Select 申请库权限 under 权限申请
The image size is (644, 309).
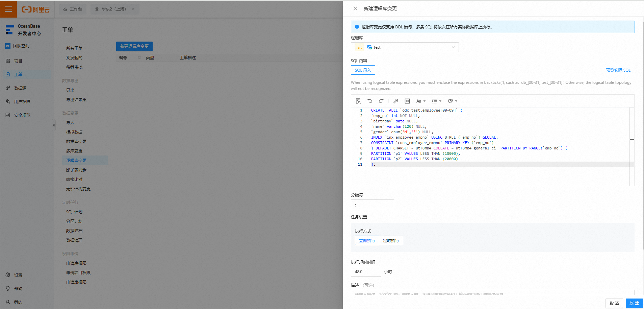pyautogui.click(x=76, y=263)
